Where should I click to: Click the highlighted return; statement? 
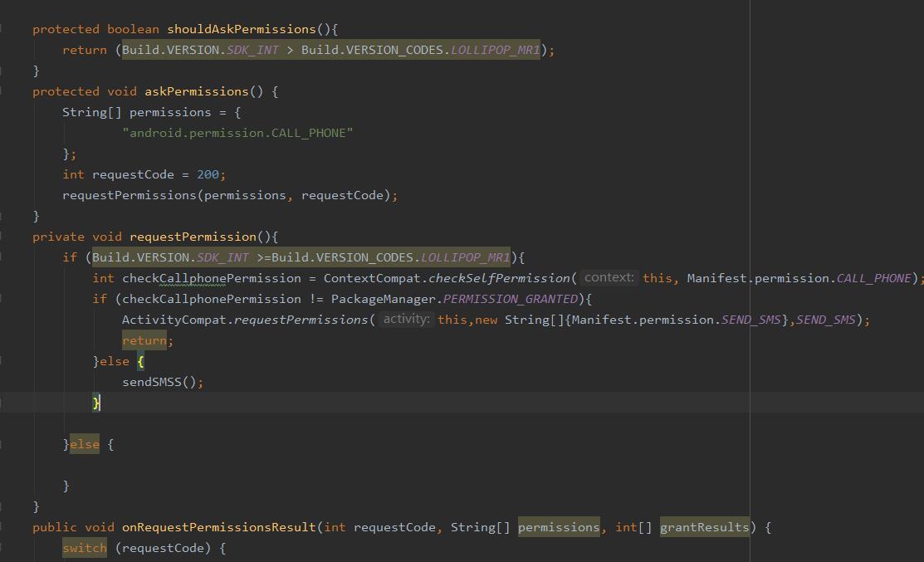[x=147, y=340]
